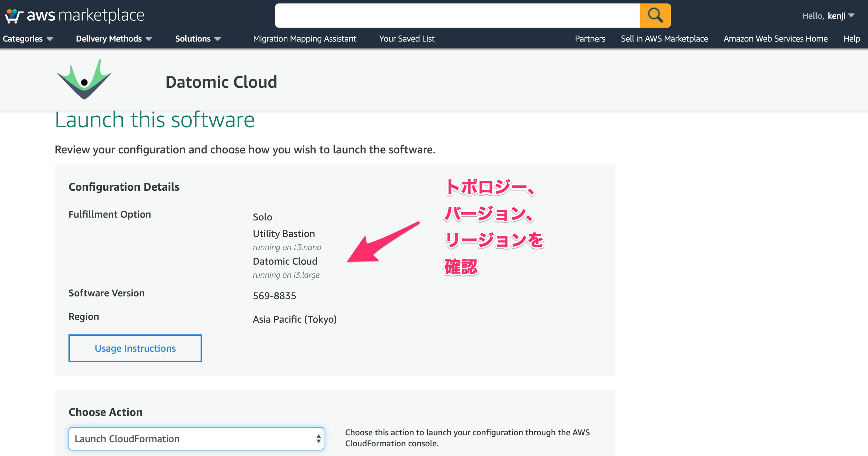Click the running on i3.large text
This screenshot has height=456, width=868.
click(286, 275)
